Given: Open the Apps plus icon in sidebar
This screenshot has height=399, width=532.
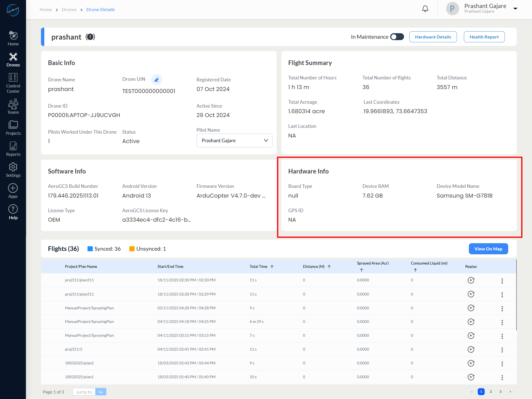Looking at the screenshot, I should click(13, 191).
